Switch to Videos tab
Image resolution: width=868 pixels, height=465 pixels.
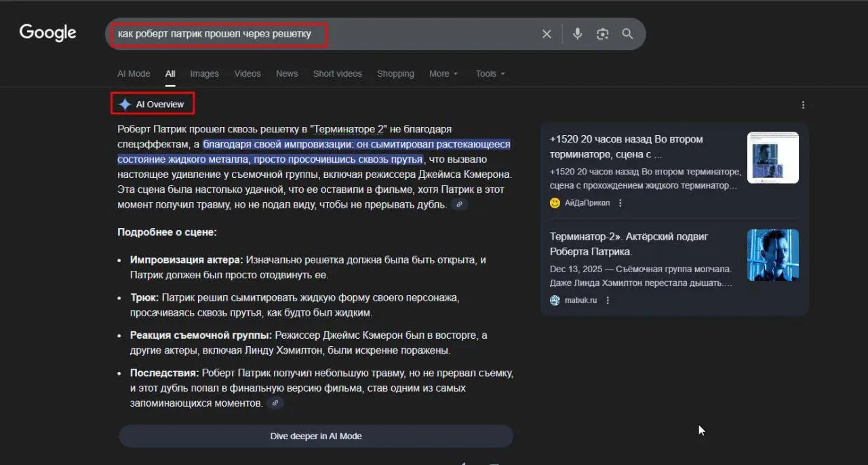click(248, 73)
